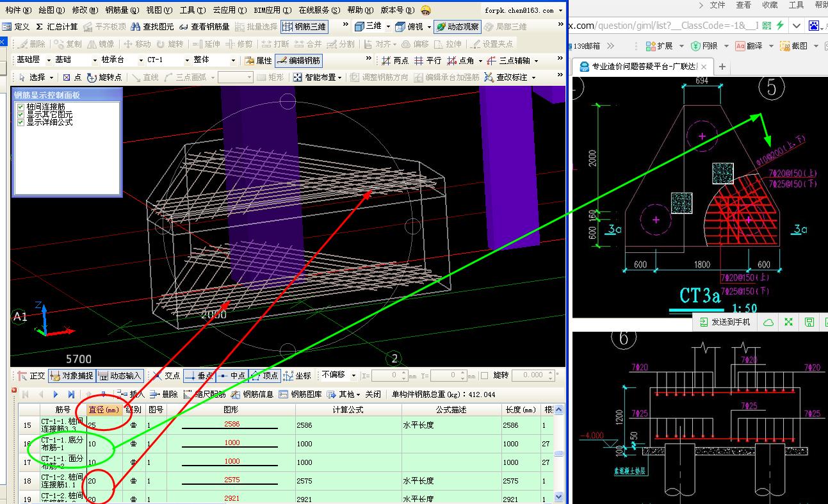This screenshot has width=828, height=504.
Task: Open 不偏移 offset dropdown
Action: coord(353,375)
